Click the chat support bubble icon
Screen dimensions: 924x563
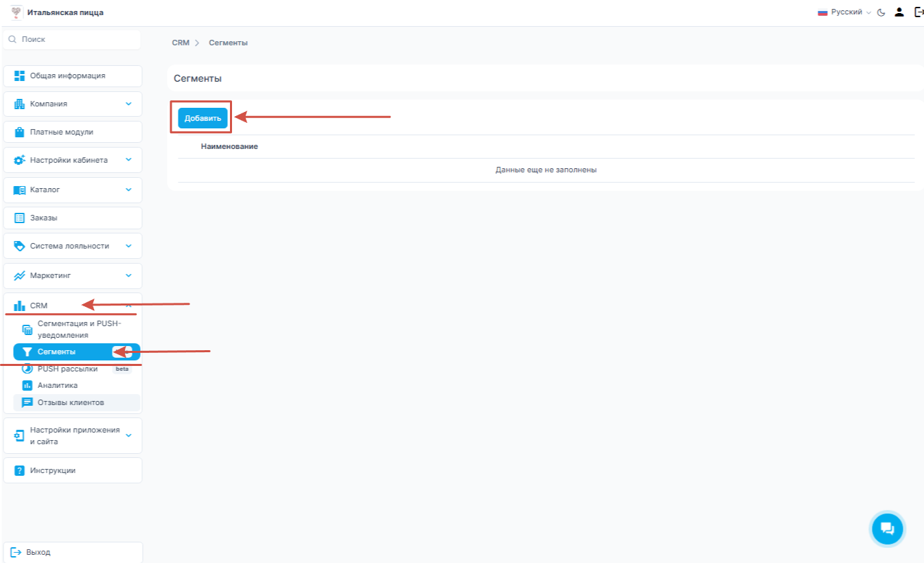[x=886, y=529]
